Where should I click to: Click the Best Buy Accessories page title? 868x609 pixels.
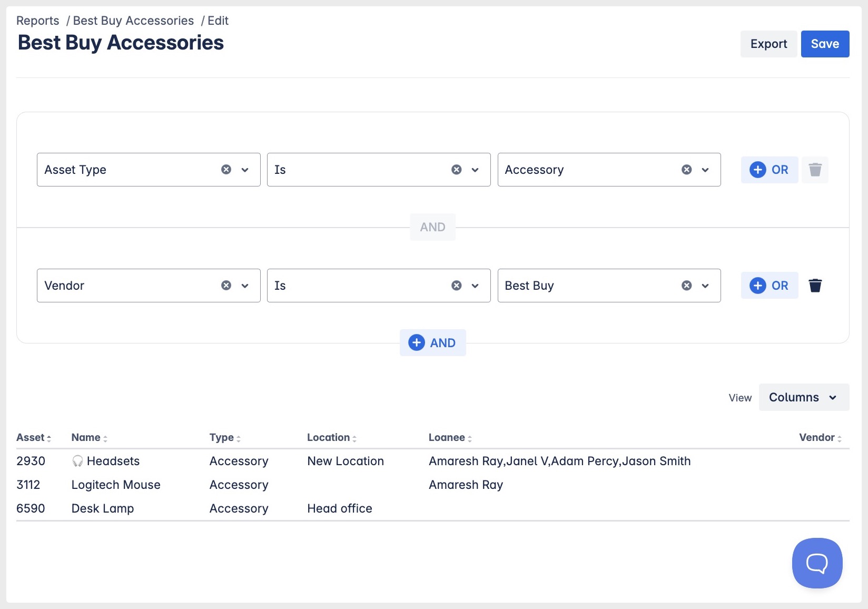coord(121,43)
